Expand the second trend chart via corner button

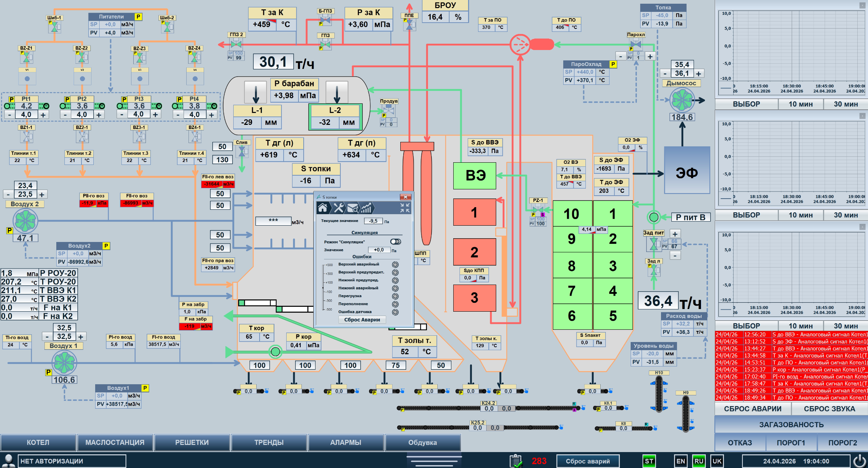pos(862,116)
